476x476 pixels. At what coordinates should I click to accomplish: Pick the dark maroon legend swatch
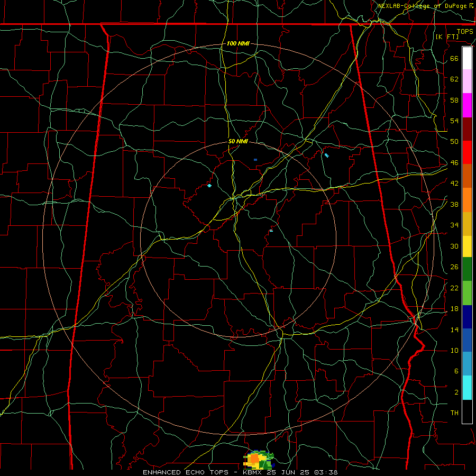point(467,129)
